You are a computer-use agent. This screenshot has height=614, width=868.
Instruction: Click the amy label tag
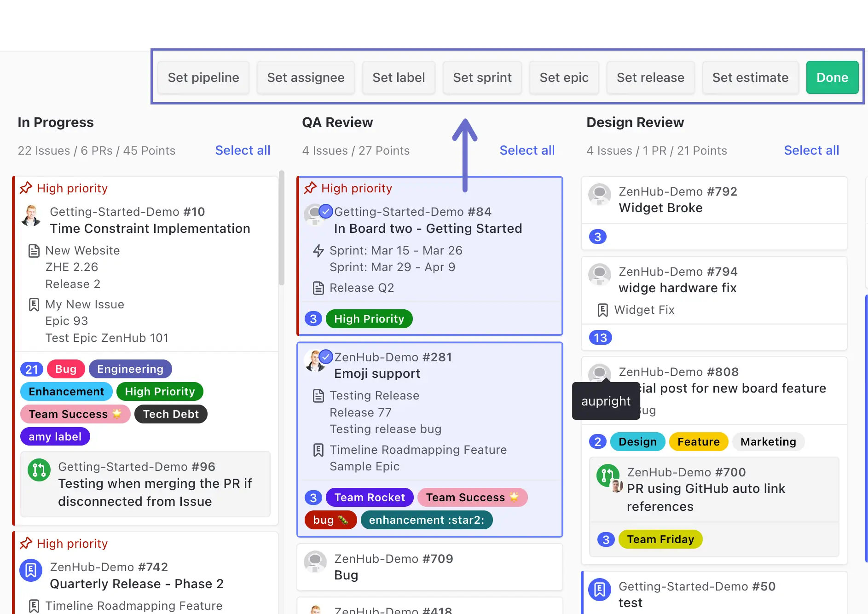55,437
